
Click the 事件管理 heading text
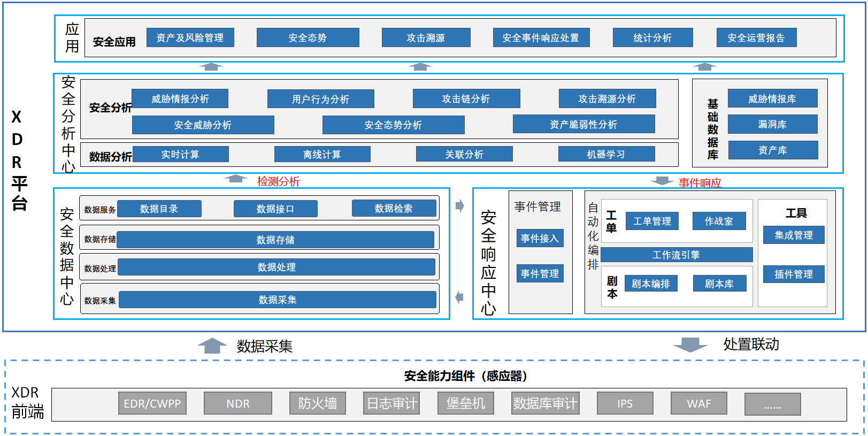tap(537, 206)
